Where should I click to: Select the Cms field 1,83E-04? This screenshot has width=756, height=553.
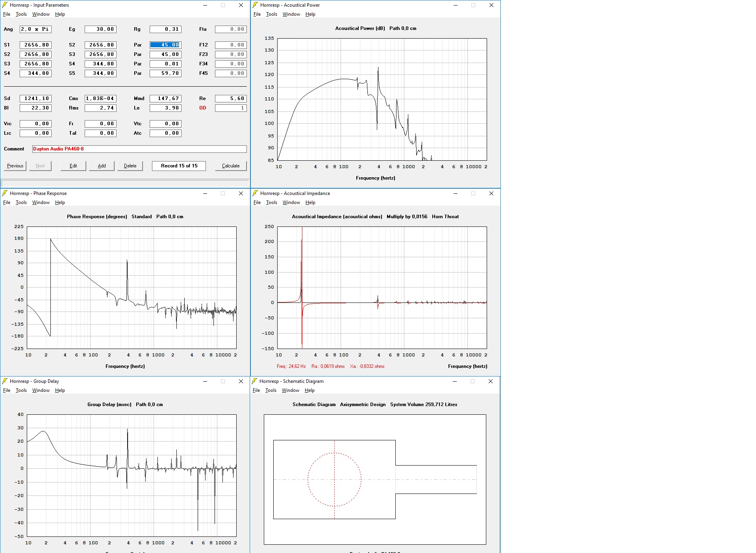[100, 98]
